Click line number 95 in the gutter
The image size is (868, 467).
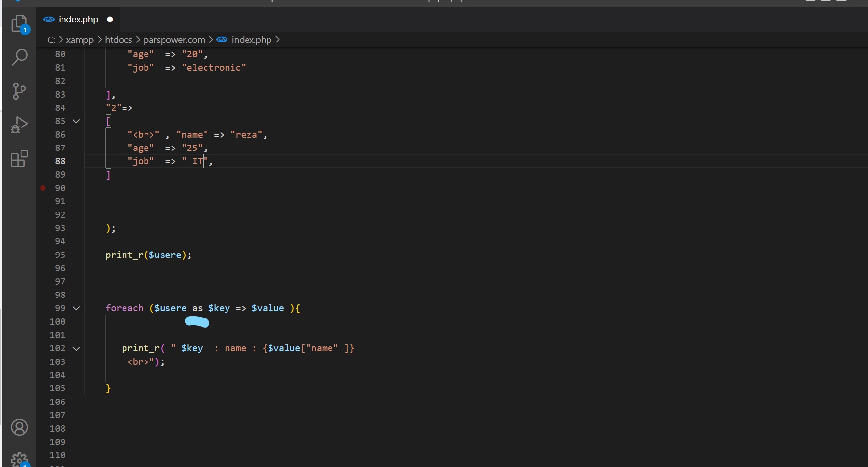(x=60, y=255)
